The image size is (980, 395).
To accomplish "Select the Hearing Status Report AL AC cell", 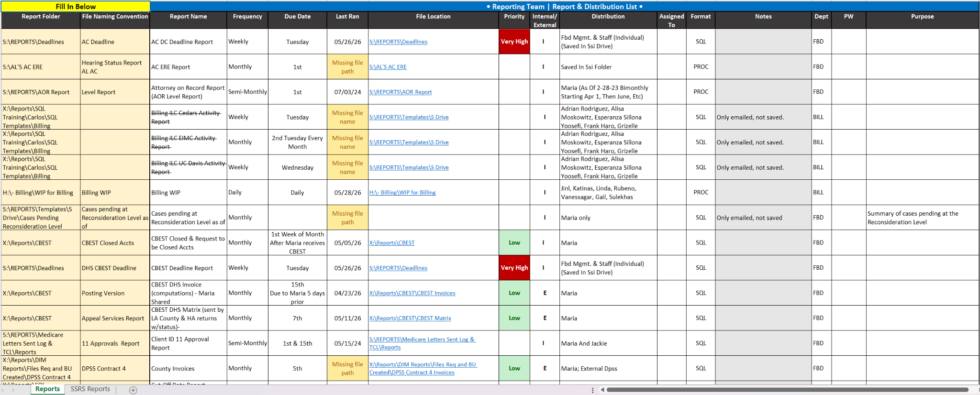I will point(115,67).
